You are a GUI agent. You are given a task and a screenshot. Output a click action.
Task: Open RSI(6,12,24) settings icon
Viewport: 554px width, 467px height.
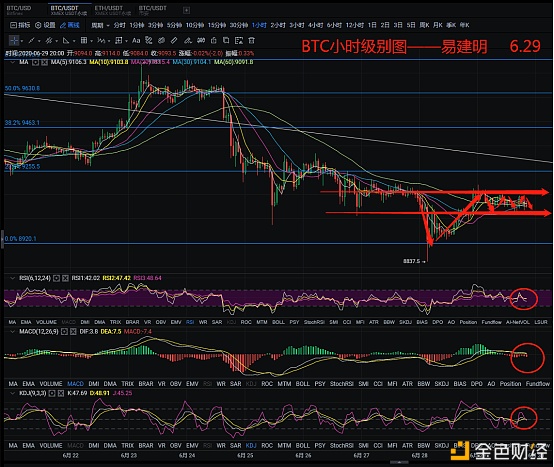click(56, 278)
